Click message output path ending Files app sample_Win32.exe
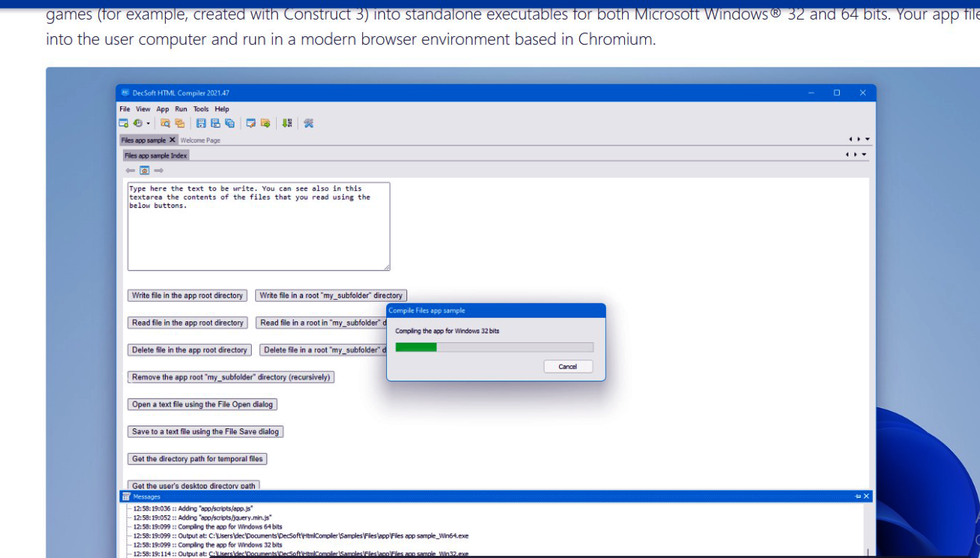 click(x=301, y=554)
